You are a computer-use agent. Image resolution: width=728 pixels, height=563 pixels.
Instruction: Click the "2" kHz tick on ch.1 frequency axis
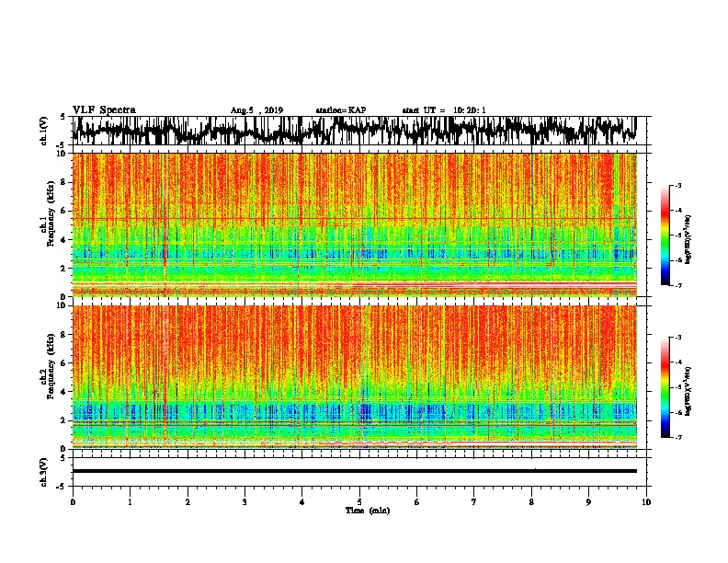point(63,268)
